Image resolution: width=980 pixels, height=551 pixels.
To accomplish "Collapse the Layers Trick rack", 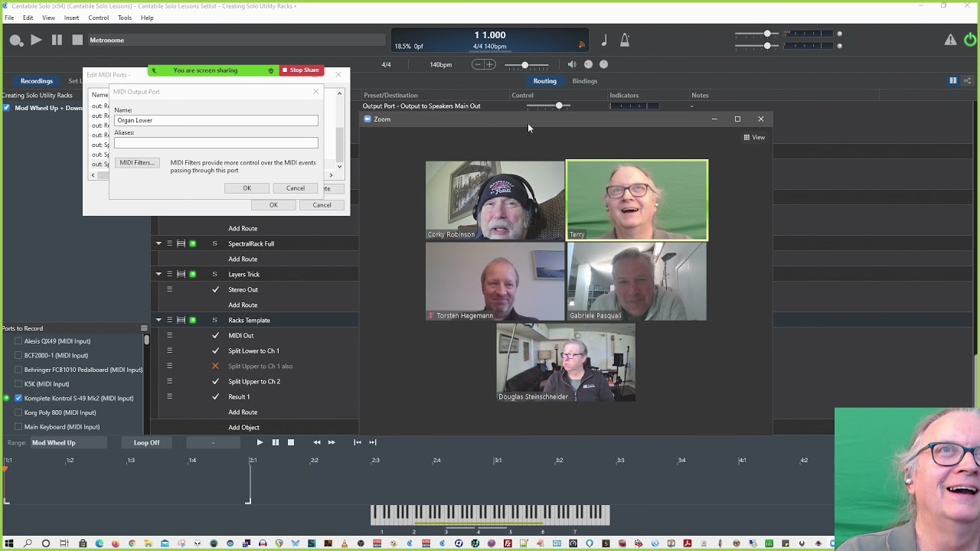I will point(158,274).
